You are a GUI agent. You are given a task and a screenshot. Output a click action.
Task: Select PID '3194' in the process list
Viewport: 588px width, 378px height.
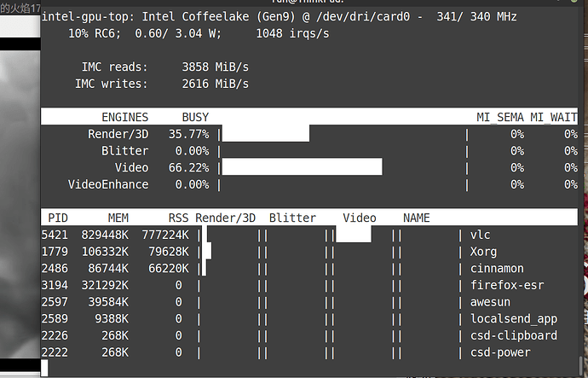click(x=55, y=285)
